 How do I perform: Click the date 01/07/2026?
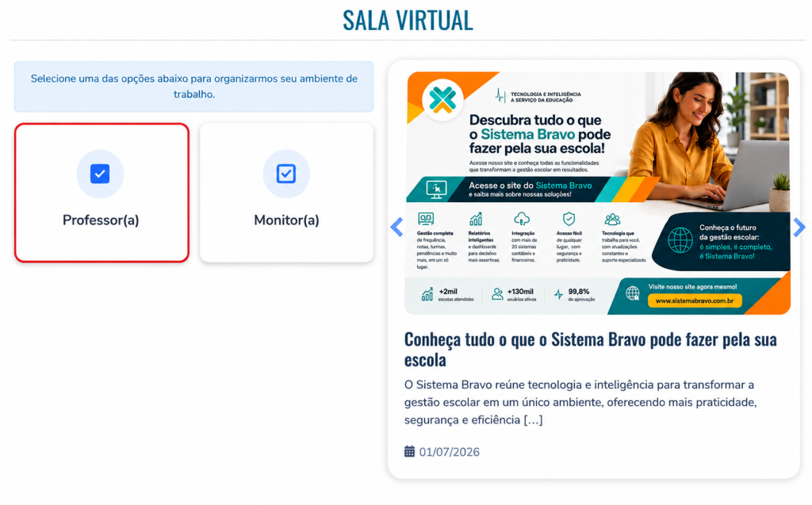(x=449, y=452)
